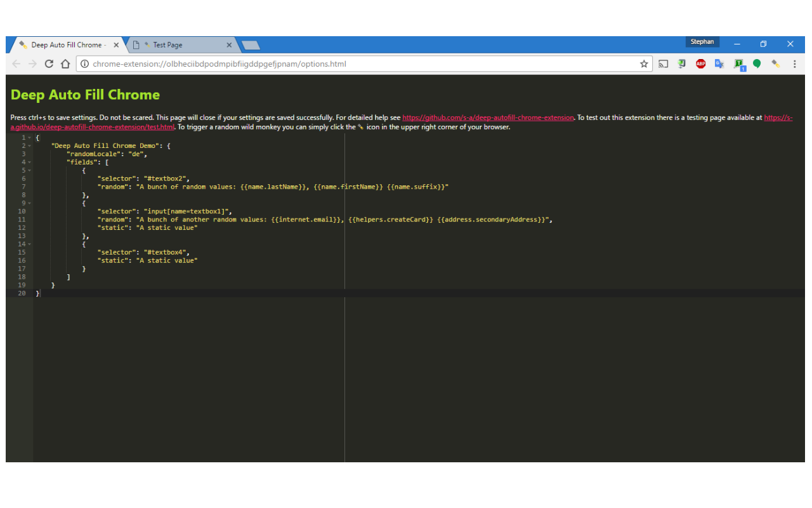The image size is (812, 508).
Task: Click the {{internet.email}} random values line
Action: (325, 220)
